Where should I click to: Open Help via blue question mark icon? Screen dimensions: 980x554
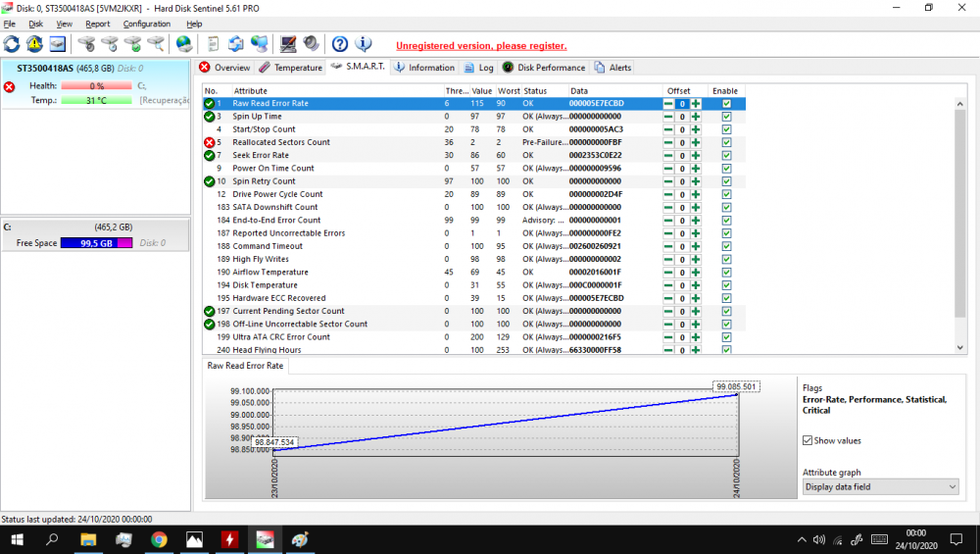[x=340, y=44]
